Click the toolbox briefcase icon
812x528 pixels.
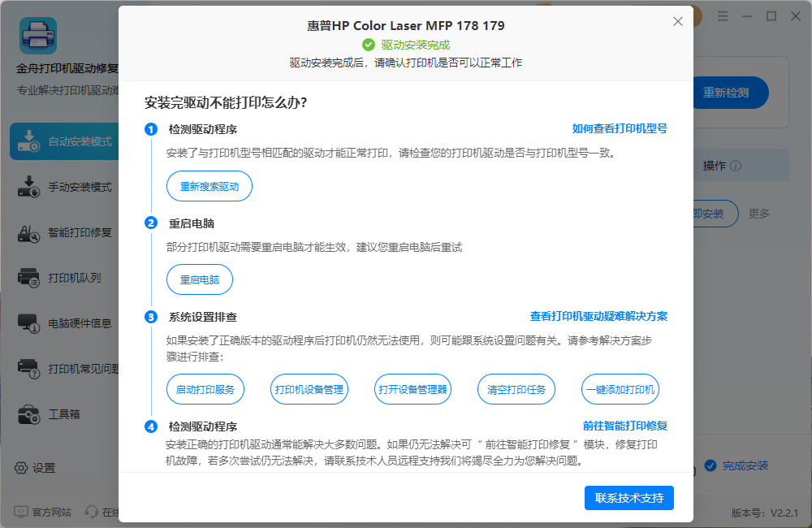[28, 414]
